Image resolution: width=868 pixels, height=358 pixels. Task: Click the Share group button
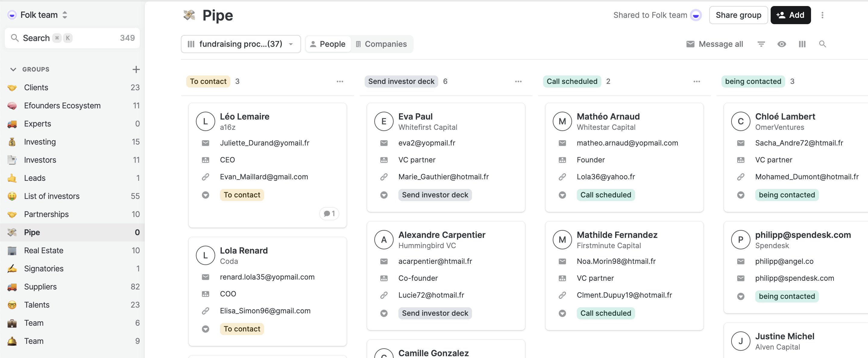click(738, 15)
